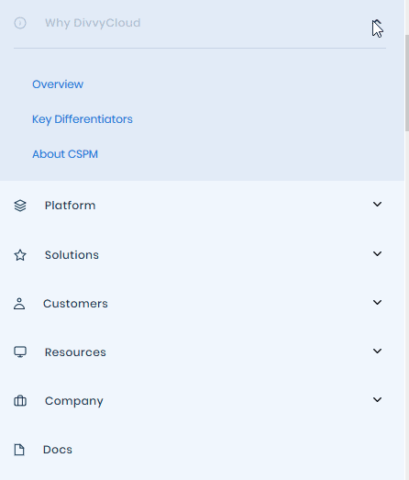Click the stacked layers Platform icon
The image size is (409, 480).
tap(20, 205)
